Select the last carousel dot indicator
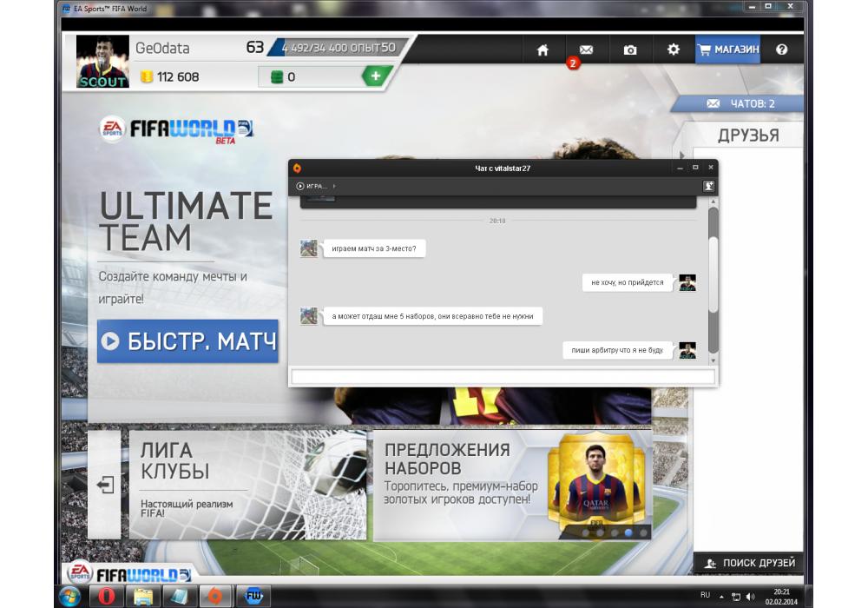The width and height of the screenshot is (868, 608). coord(643,532)
